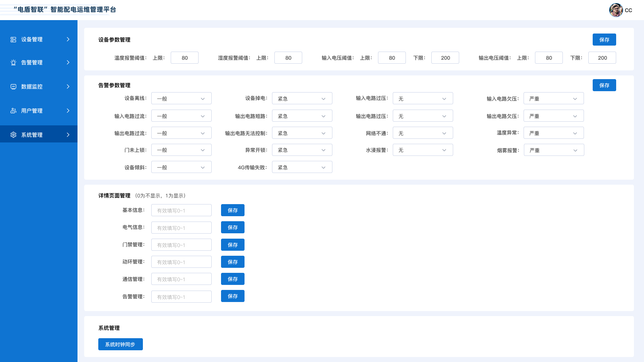This screenshot has width=644, height=362.
Task: Click the 系统时钟同步 button
Action: pos(120,344)
